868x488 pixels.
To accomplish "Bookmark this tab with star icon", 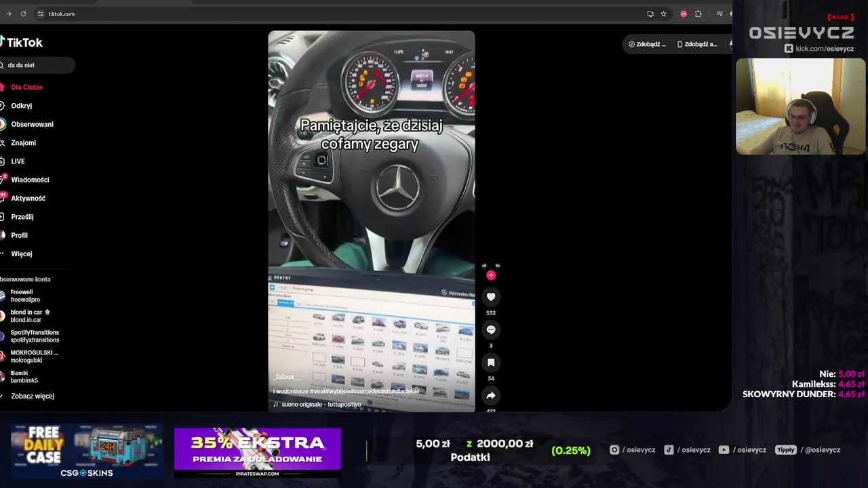I will (664, 14).
